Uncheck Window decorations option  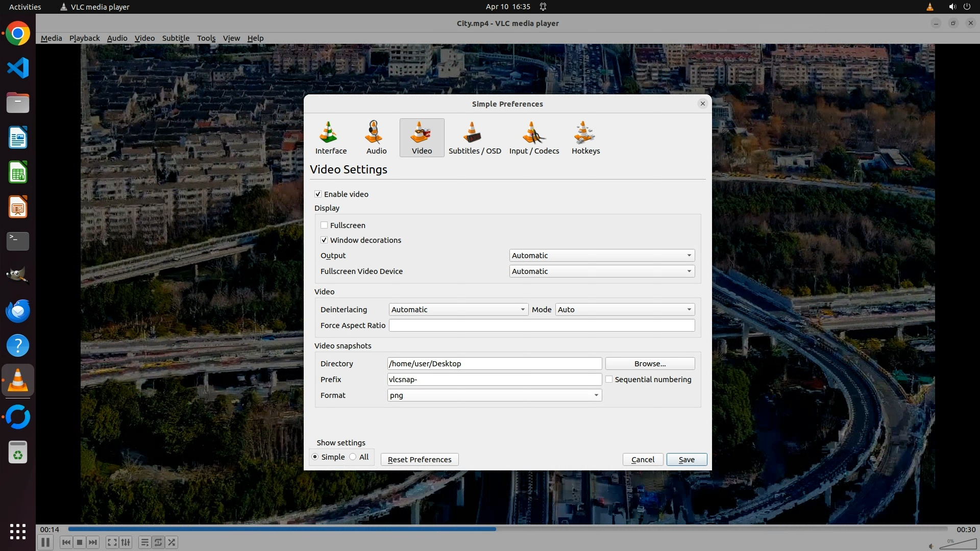tap(324, 240)
